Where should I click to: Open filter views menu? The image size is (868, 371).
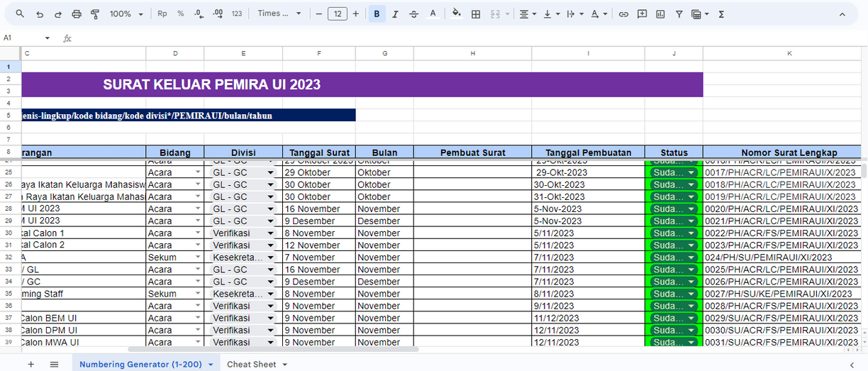click(x=700, y=14)
